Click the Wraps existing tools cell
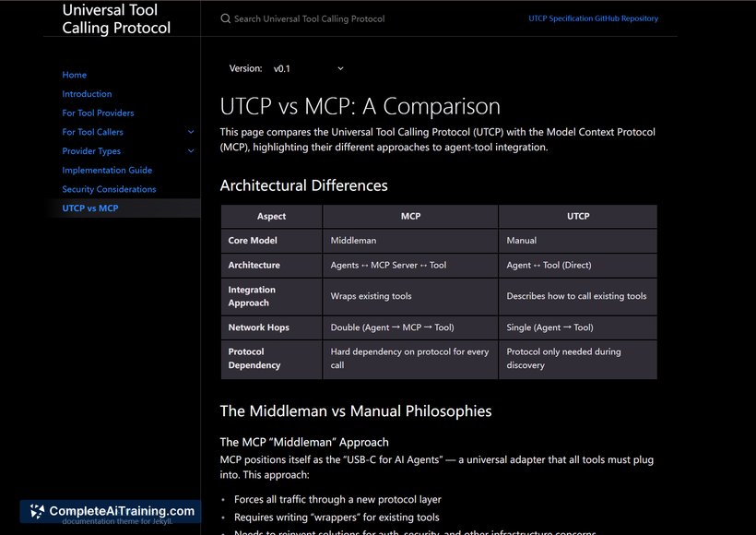The height and width of the screenshot is (535, 756). click(410, 296)
